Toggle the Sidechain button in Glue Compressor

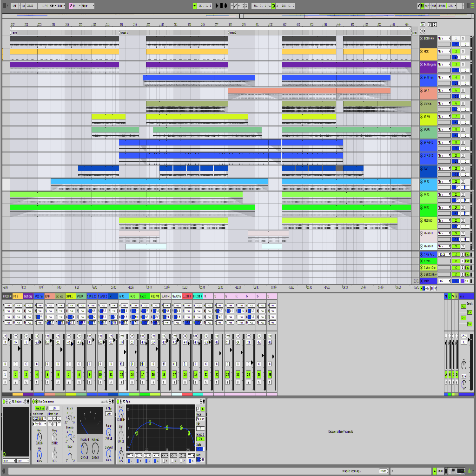coord(40,408)
